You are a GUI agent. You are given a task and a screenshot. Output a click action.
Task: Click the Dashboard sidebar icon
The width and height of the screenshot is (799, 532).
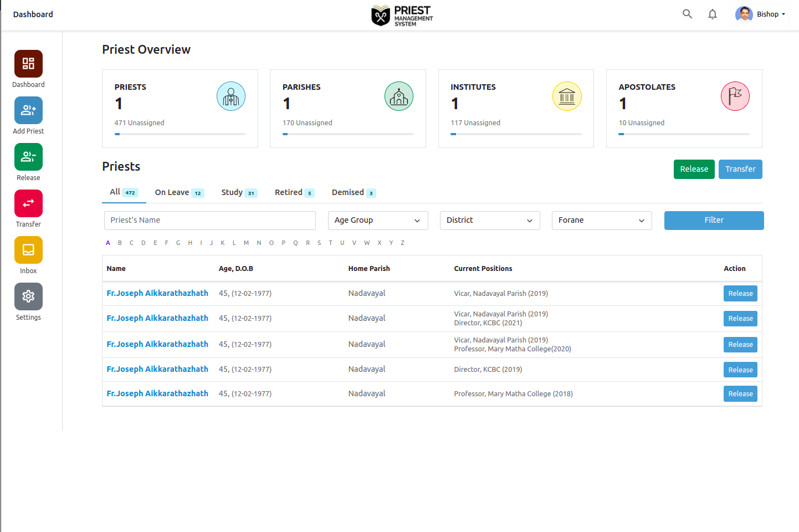pos(28,64)
